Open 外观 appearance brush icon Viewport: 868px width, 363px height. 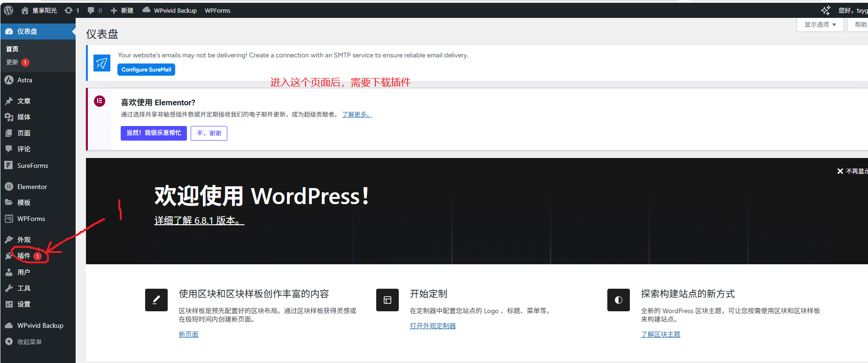coord(9,239)
